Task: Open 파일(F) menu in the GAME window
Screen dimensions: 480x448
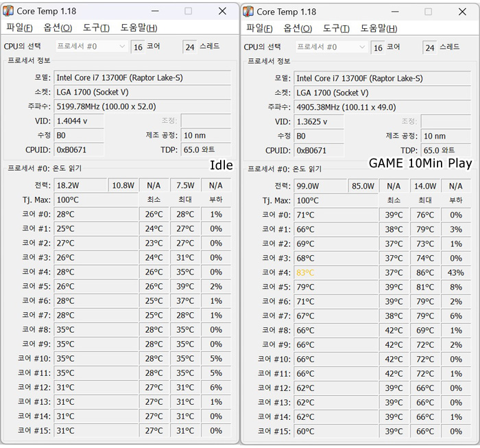Action: pos(259,28)
